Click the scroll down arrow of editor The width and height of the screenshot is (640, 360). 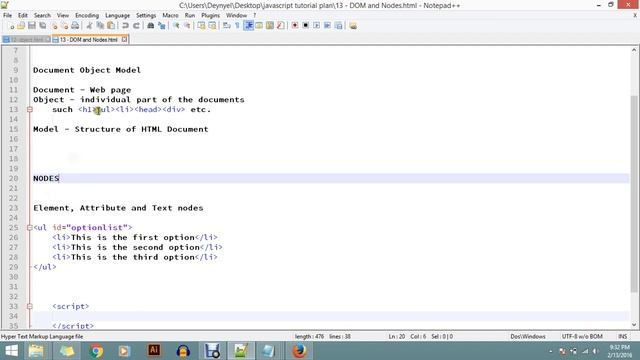click(634, 325)
